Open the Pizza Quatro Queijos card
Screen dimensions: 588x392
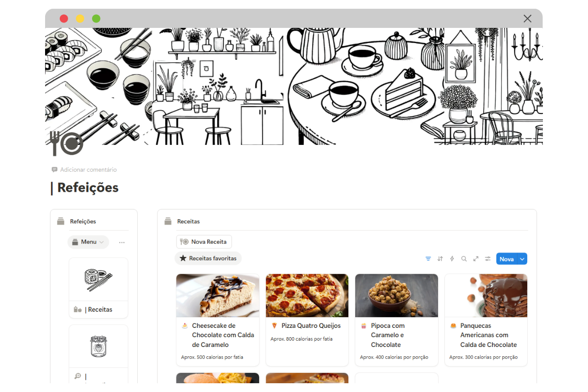307,320
